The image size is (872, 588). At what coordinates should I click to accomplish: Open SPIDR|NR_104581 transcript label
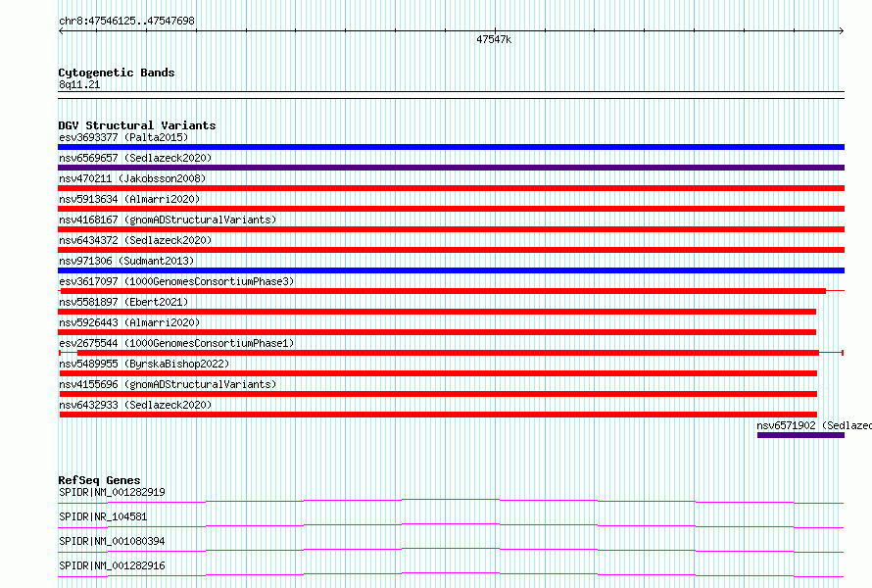point(103,516)
